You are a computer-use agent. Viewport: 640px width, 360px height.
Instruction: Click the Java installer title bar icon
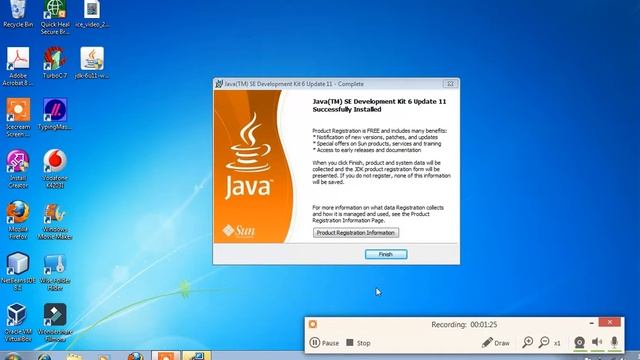pos(219,84)
